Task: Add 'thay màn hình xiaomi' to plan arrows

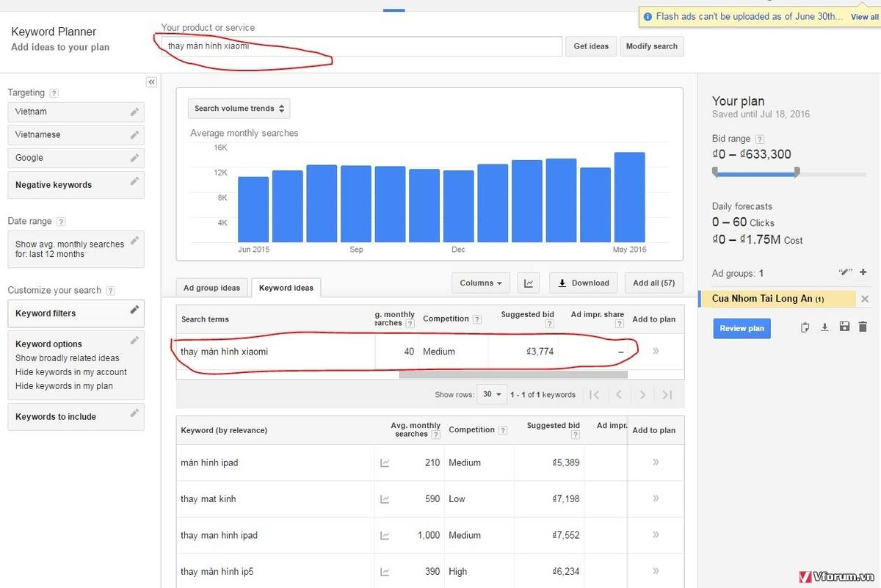Action: click(656, 351)
